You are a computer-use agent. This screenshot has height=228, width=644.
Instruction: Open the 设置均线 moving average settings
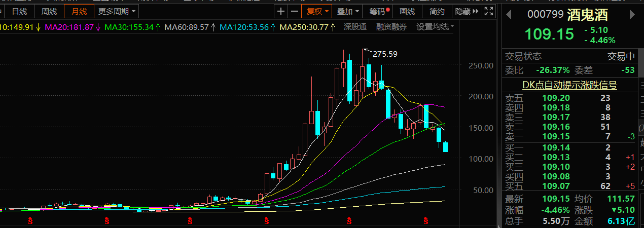(435, 27)
